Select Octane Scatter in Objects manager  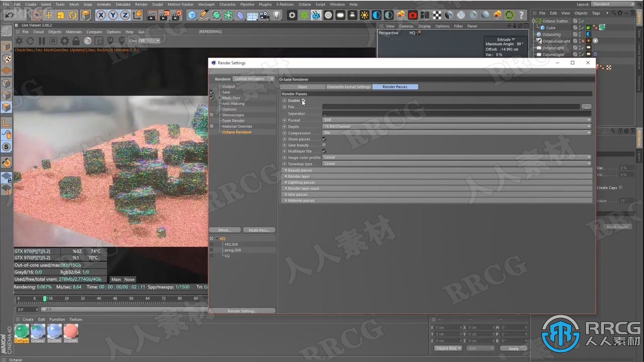point(555,21)
